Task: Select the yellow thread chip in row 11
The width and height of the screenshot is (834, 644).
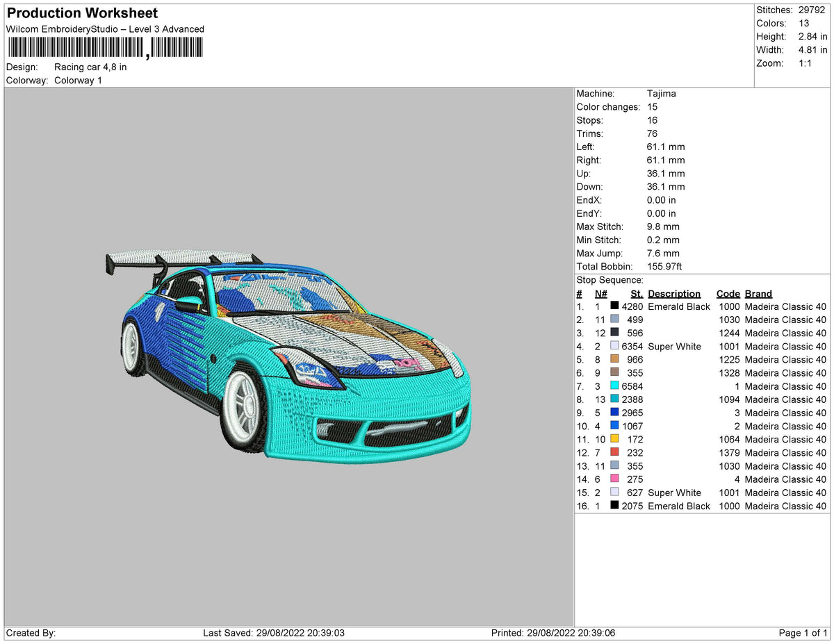Action: [x=614, y=439]
